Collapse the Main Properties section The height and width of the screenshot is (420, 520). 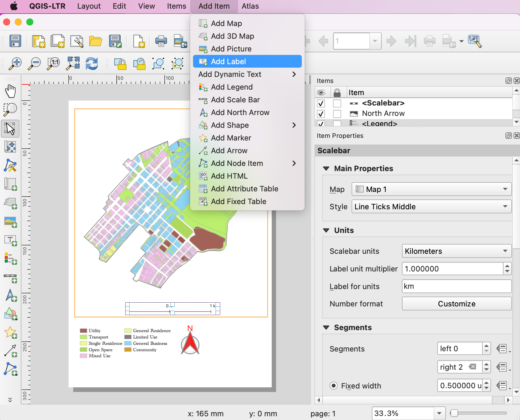tap(326, 169)
